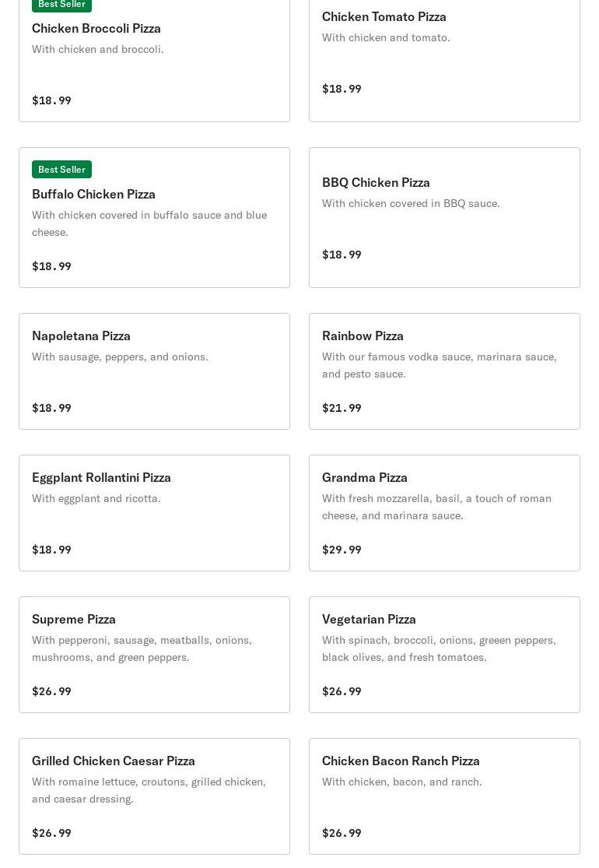Click the $29.99 Grandma Pizza price
The width and height of the screenshot is (599, 868).
[x=342, y=550]
